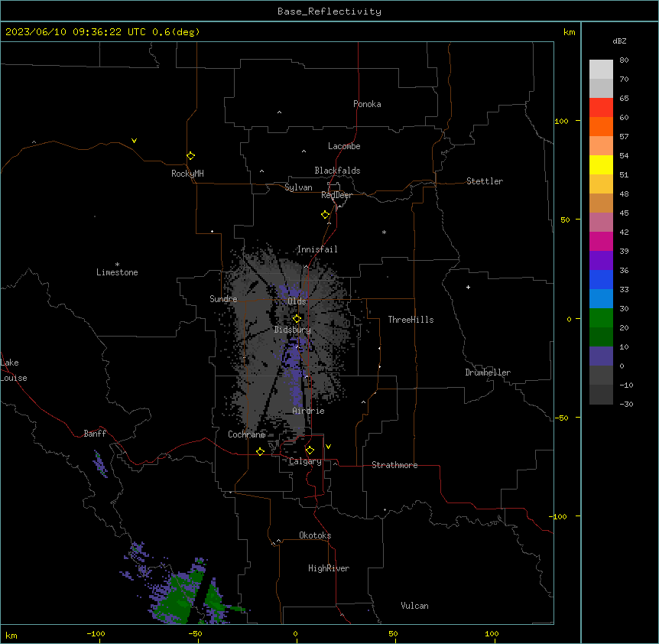Click the km unit label at bottom left
This screenshot has height=644, width=659.
coord(11,635)
